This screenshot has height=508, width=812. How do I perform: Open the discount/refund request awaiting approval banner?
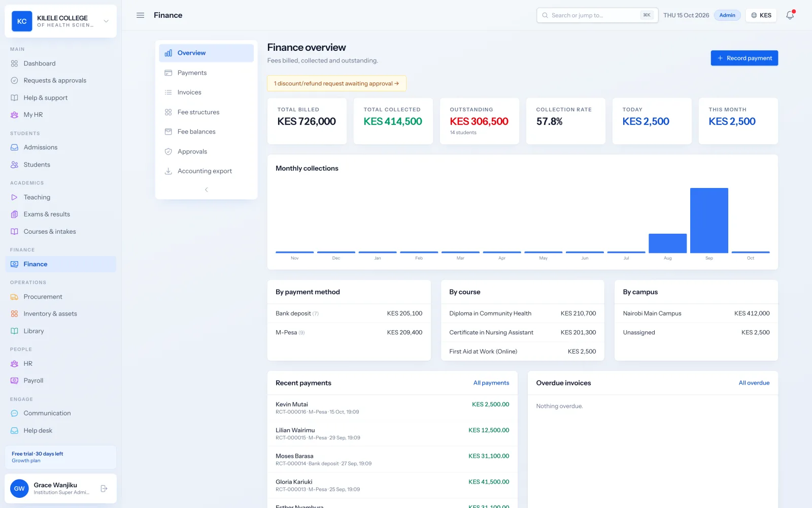336,83
